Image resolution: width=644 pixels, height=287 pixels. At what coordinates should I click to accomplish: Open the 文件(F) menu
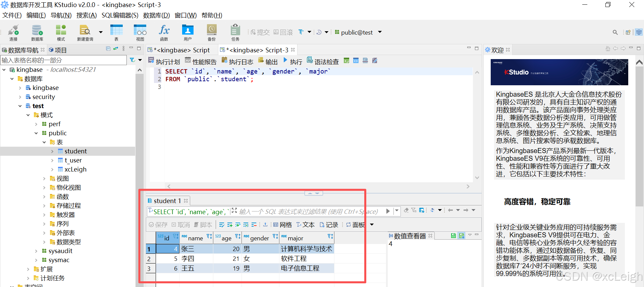click(x=12, y=15)
